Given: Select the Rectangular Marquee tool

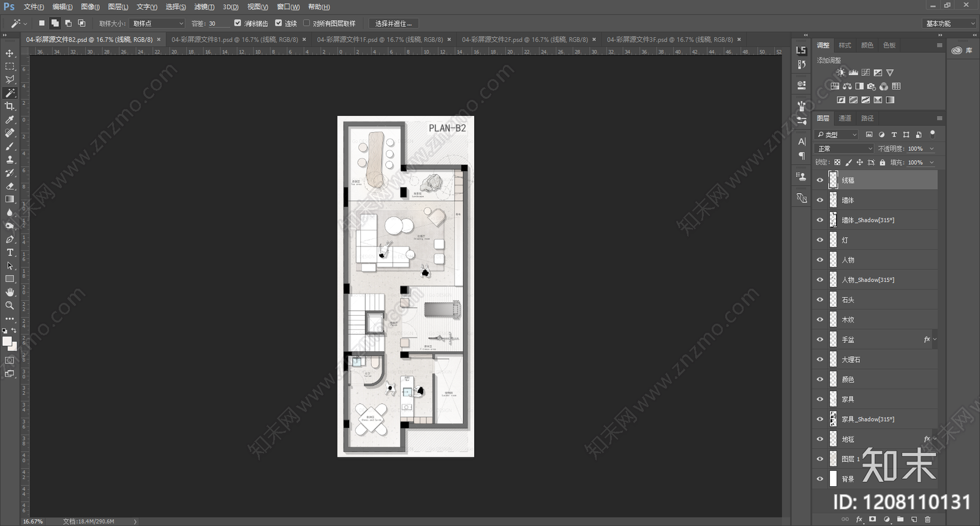Looking at the screenshot, I should 10,66.
